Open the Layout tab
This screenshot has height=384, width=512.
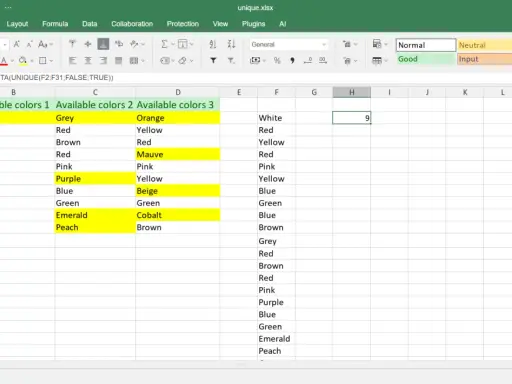point(17,24)
